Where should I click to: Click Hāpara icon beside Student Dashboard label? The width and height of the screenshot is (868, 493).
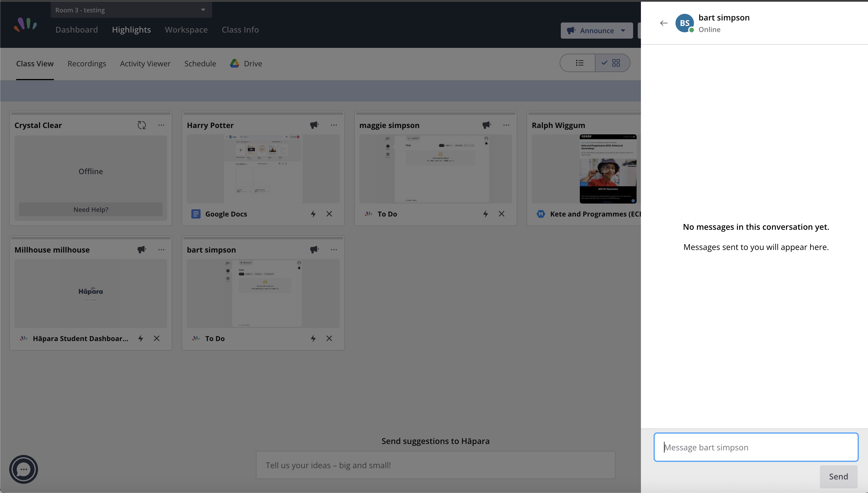tap(23, 338)
